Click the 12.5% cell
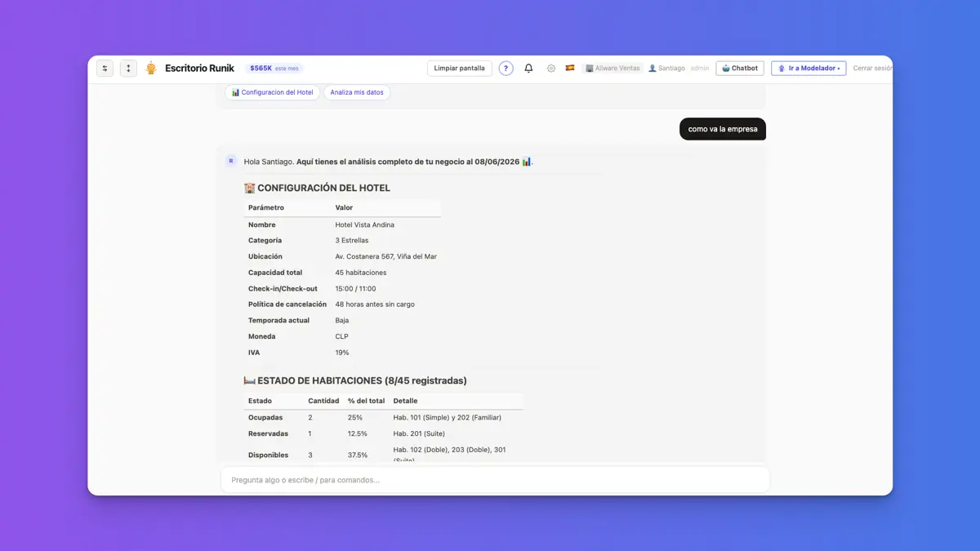 point(358,433)
